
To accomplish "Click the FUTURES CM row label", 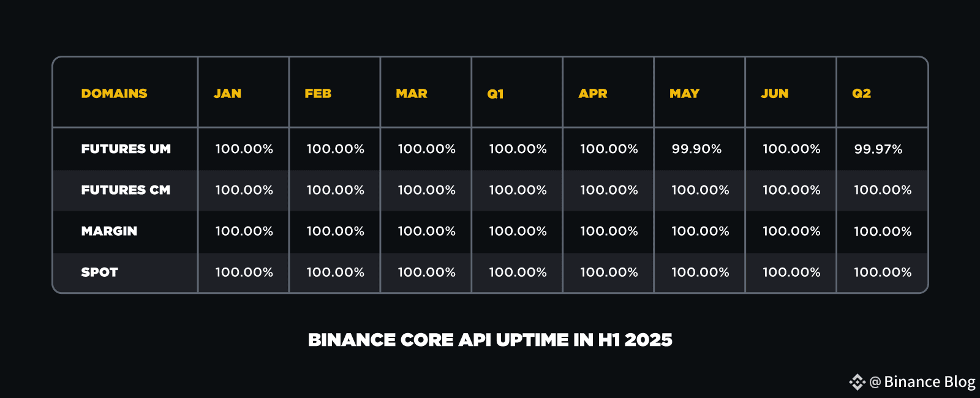I will pos(126,190).
